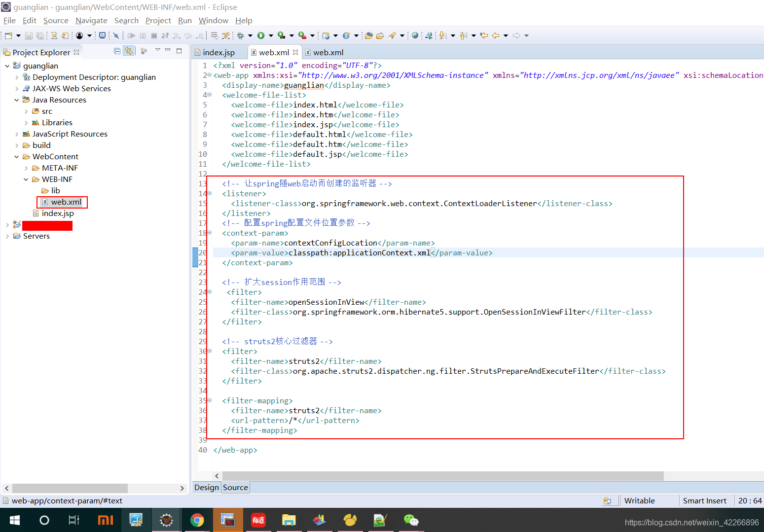Open the Source menu

point(56,20)
